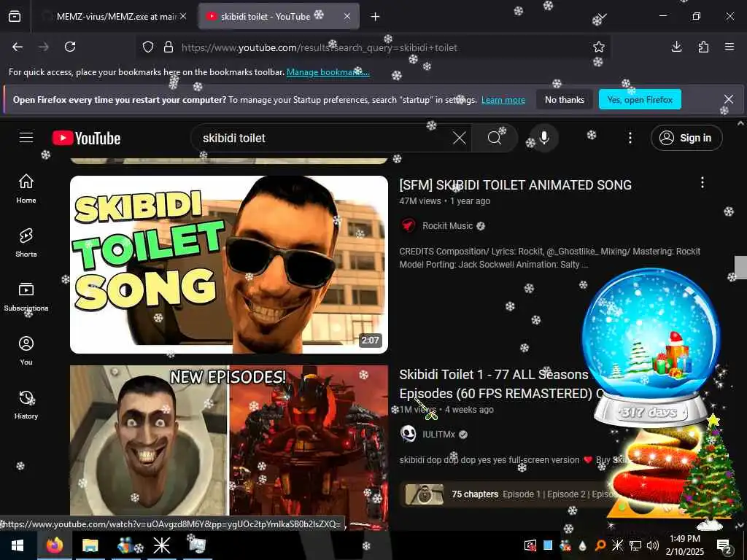This screenshot has height=560, width=747.
Task: Reload the page with the refresh icon
Action: (x=70, y=47)
